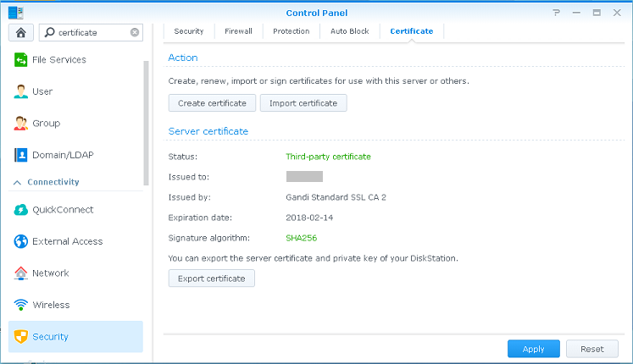
Task: Open Group settings icon
Action: pyautogui.click(x=21, y=124)
